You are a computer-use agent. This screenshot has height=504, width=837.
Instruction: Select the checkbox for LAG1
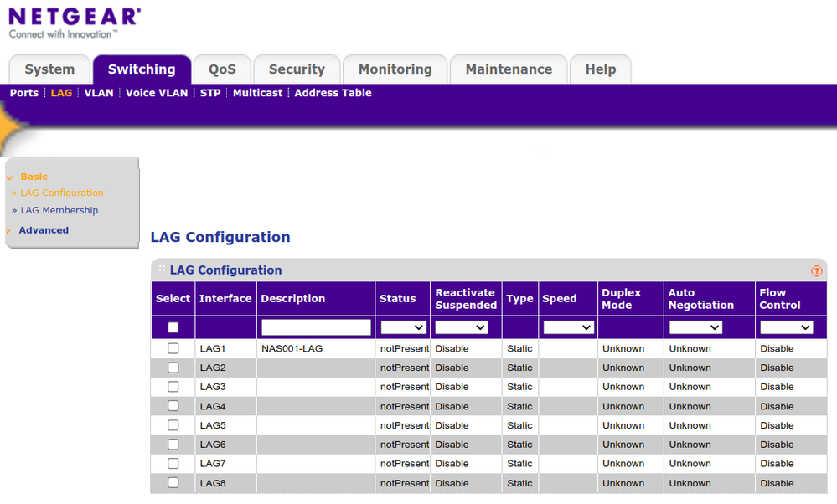coord(172,348)
